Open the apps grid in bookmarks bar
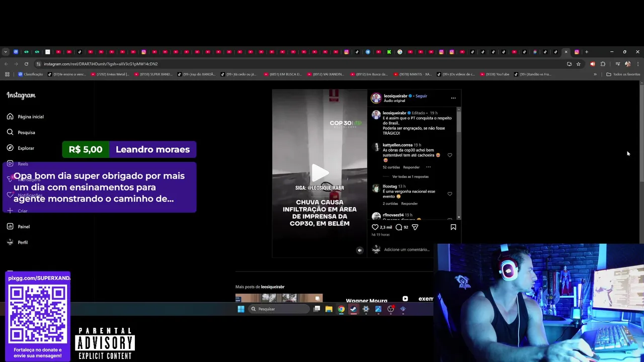The image size is (644, 362). [7, 74]
